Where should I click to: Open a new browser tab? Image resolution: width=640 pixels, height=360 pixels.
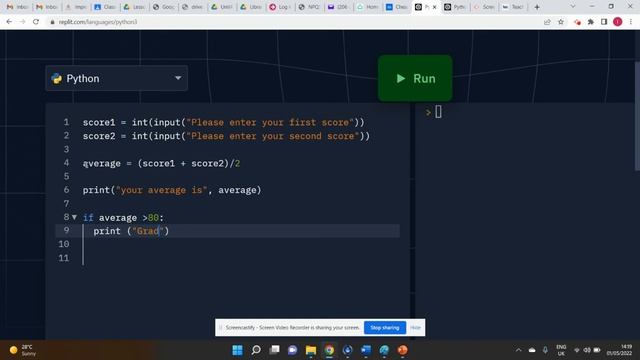537,7
